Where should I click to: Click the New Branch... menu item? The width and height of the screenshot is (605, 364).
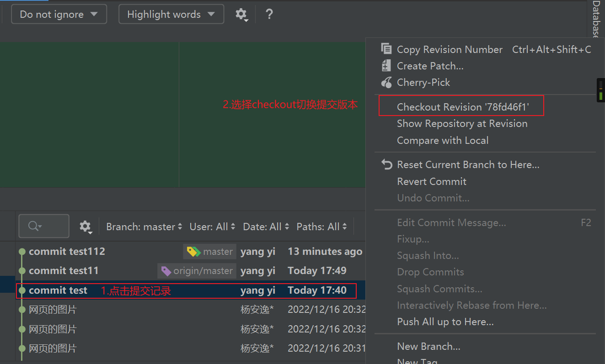428,346
